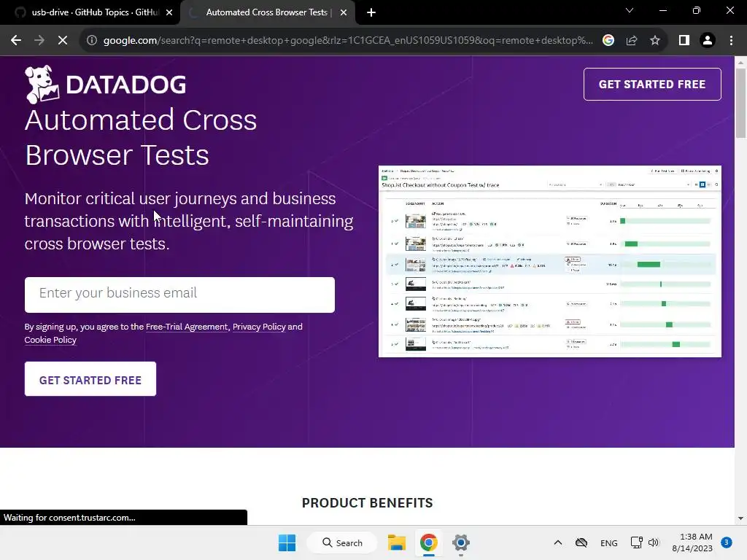The width and height of the screenshot is (747, 560).
Task: Click the Chrome icon in the taskbar
Action: click(429, 542)
